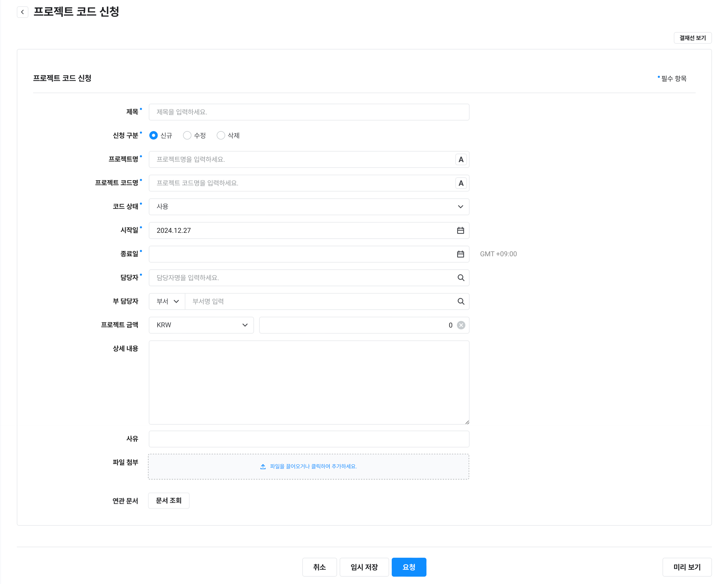Click the A icon in 프로젝트 코드명 field

(461, 183)
